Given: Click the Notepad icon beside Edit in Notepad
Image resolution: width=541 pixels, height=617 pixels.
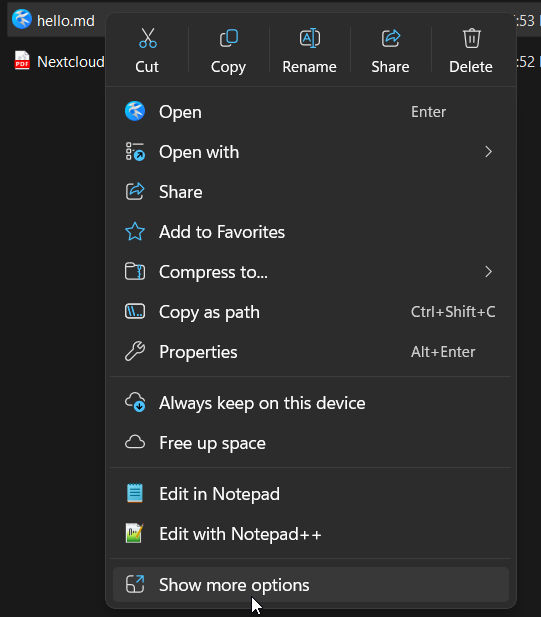Looking at the screenshot, I should (135, 493).
